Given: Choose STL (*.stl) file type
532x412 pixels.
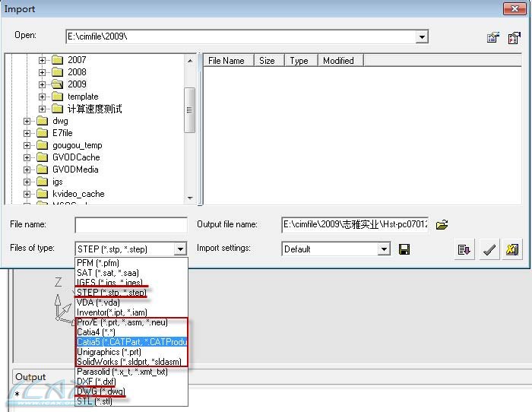Looking at the screenshot, I should pyautogui.click(x=131, y=401).
